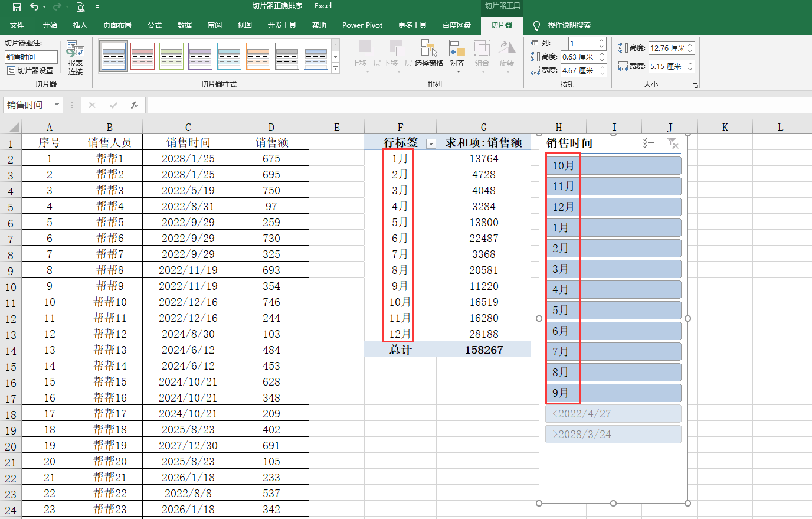The height and width of the screenshot is (519, 812).
Task: Open the Name Box dropdown arrow
Action: pos(57,105)
